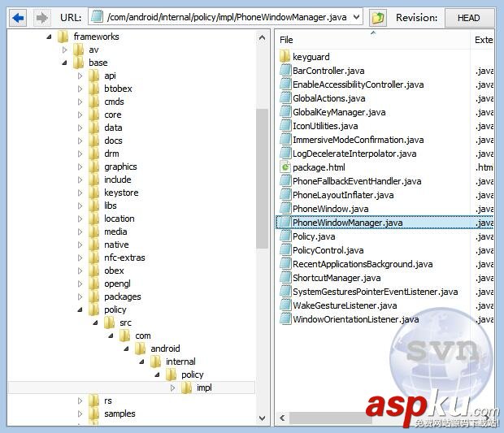Expand the cmds folder arrow
This screenshot has width=504, height=433.
tap(80, 102)
